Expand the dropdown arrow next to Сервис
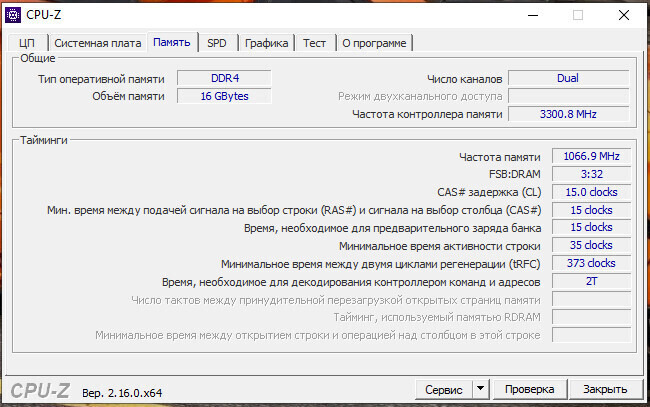Screen dimensions: 650x407 pos(480,389)
